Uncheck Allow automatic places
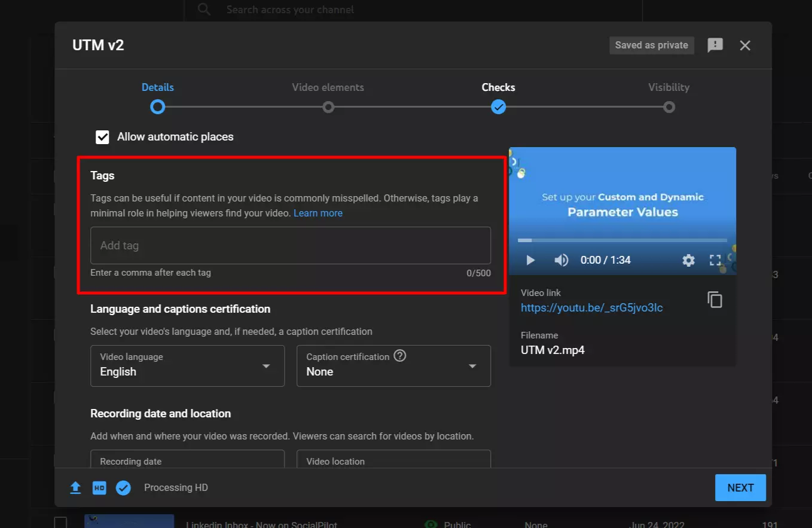The image size is (812, 528). point(102,136)
